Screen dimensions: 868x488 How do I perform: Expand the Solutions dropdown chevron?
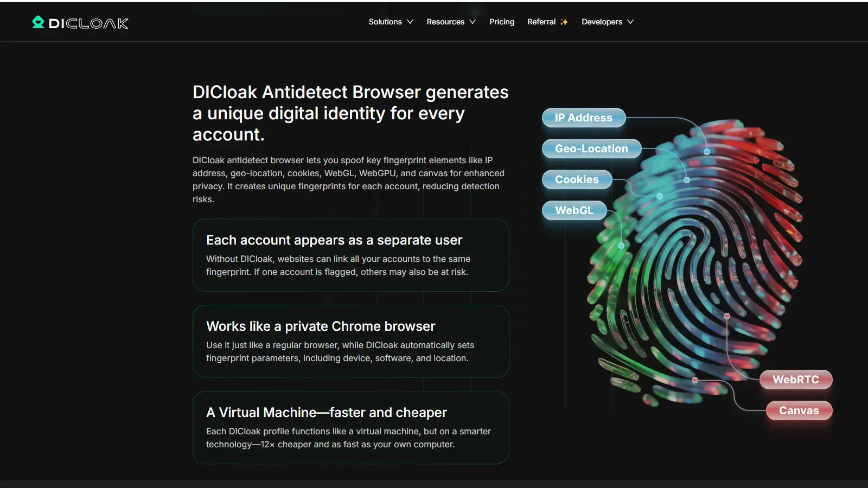point(410,22)
